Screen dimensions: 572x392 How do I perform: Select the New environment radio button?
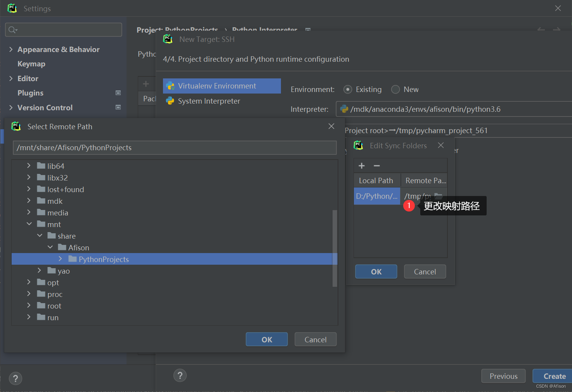click(x=395, y=89)
